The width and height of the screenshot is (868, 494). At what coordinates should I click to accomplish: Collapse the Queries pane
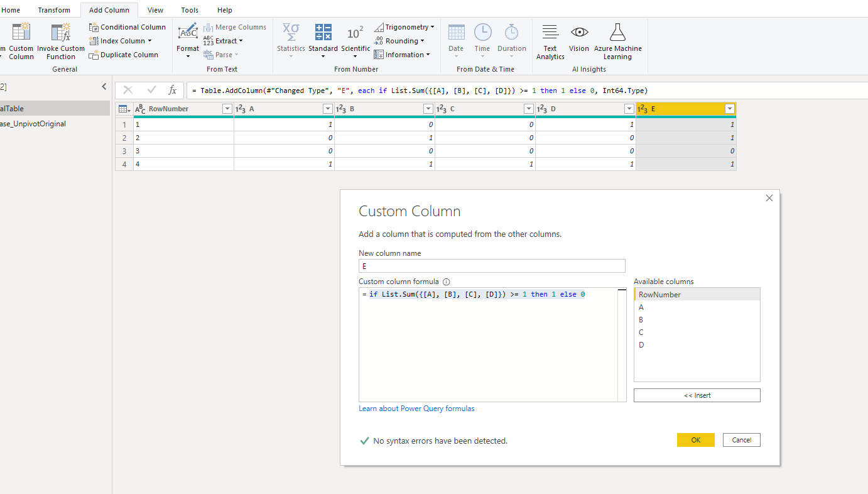tap(104, 87)
